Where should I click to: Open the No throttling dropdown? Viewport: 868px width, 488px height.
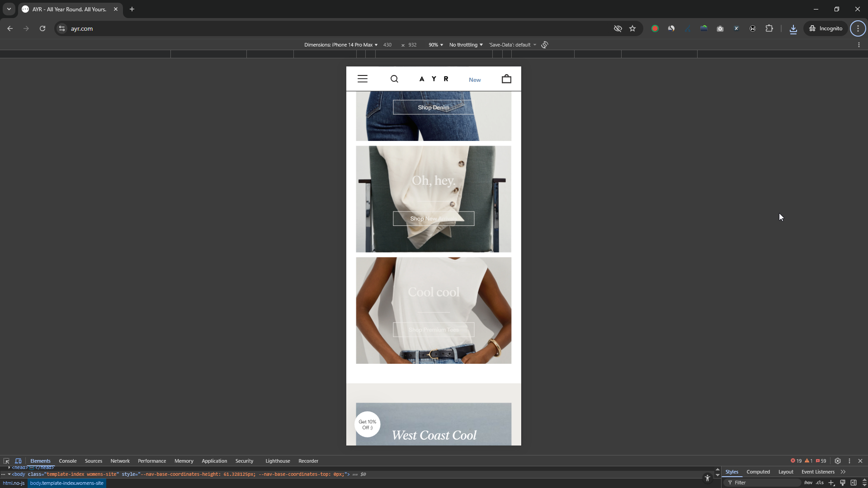tap(466, 45)
